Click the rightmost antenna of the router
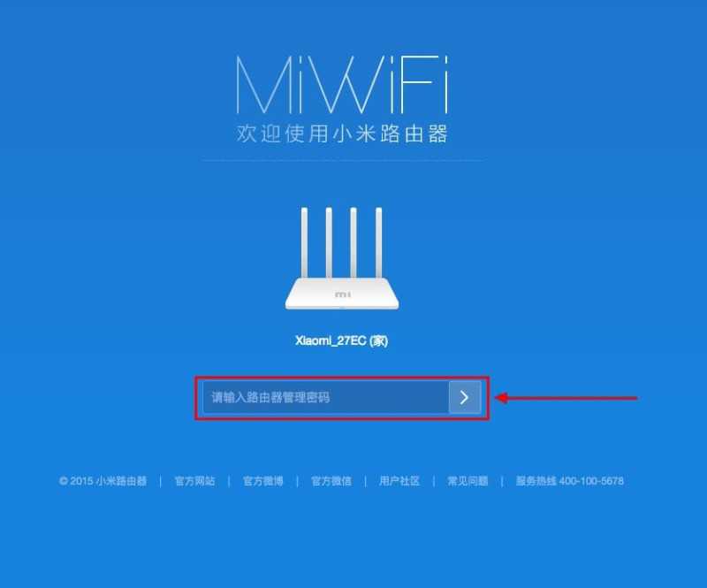The width and height of the screenshot is (707, 588). tap(379, 243)
